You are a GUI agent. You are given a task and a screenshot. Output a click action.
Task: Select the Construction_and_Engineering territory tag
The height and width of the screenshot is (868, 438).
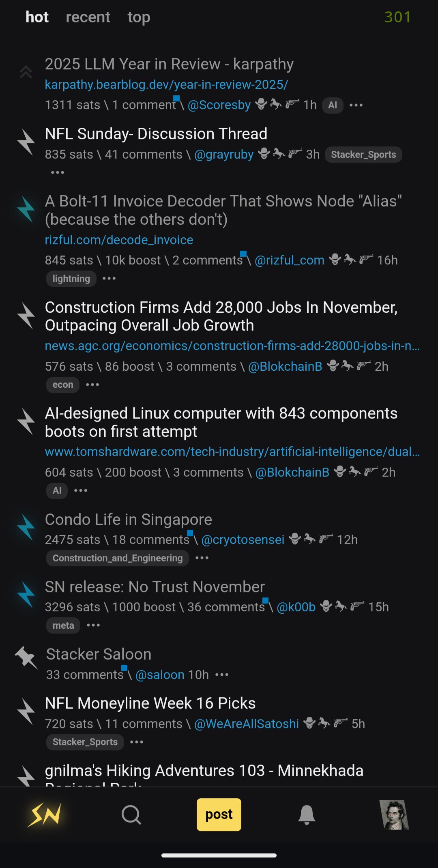pos(118,558)
